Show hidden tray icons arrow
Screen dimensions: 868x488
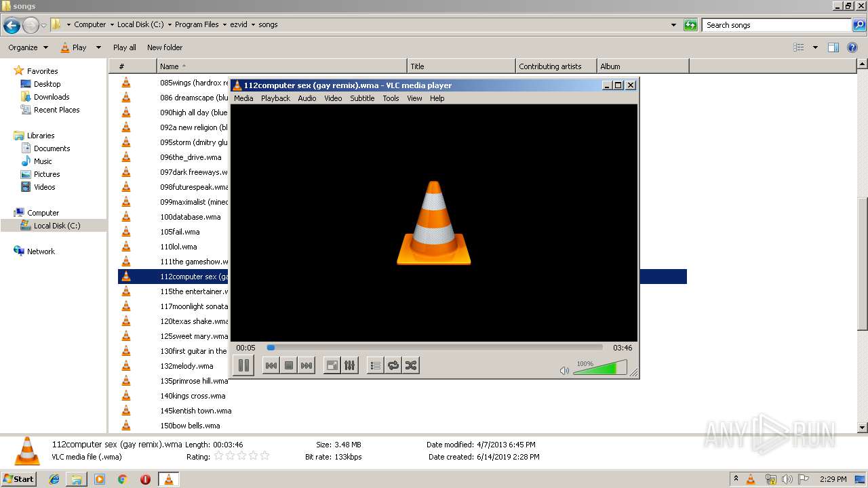click(x=736, y=479)
